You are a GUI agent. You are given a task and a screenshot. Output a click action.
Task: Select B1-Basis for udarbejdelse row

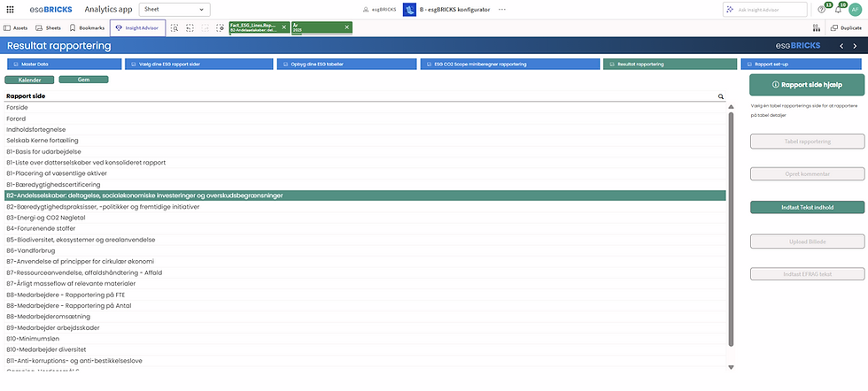(365, 151)
